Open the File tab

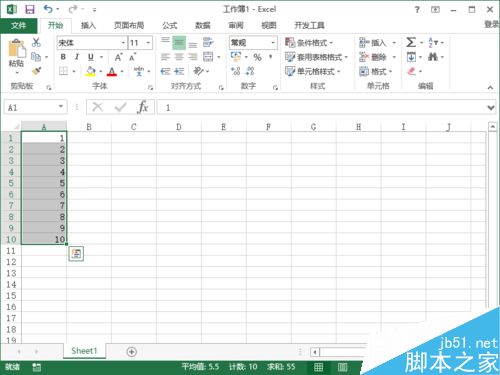coord(18,25)
